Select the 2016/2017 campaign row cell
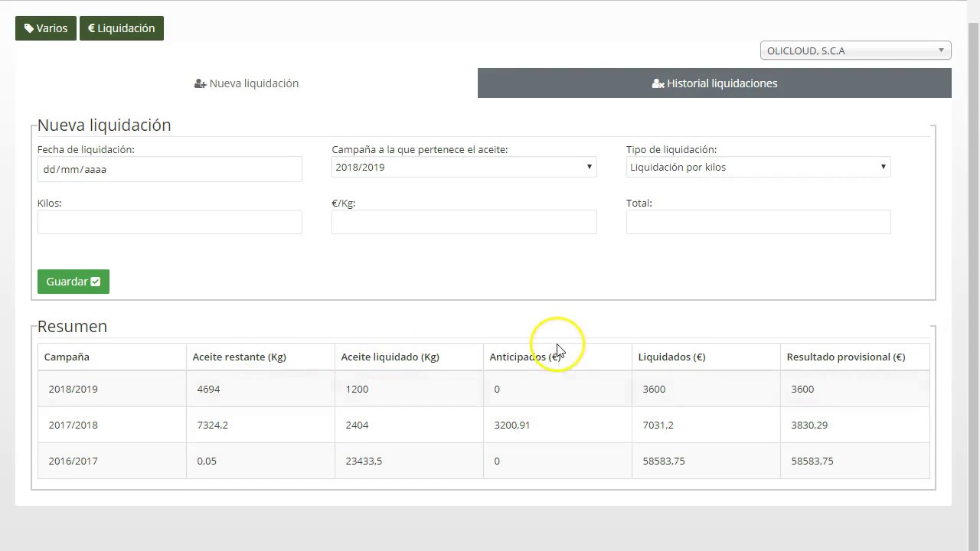Image resolution: width=980 pixels, height=551 pixels. [x=112, y=461]
